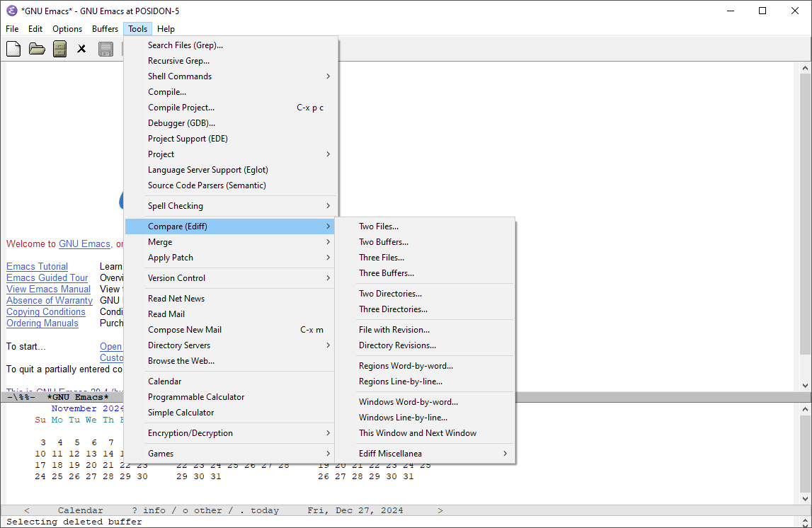The width and height of the screenshot is (812, 528).
Task: Expand the Spell Checking submenu
Action: click(231, 205)
